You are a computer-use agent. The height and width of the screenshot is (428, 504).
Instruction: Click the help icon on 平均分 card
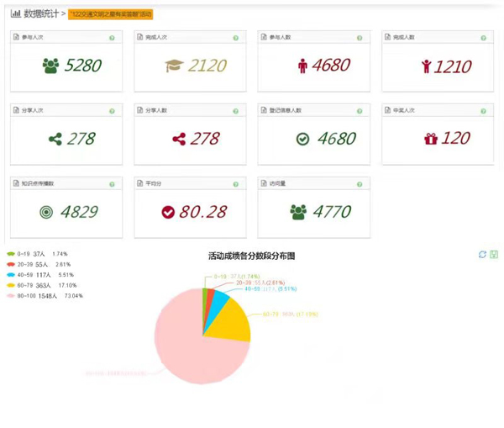(x=236, y=184)
